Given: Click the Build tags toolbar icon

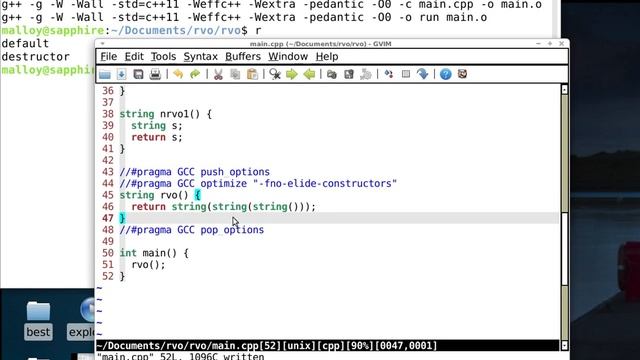Looking at the screenshot, I should click(406, 74).
